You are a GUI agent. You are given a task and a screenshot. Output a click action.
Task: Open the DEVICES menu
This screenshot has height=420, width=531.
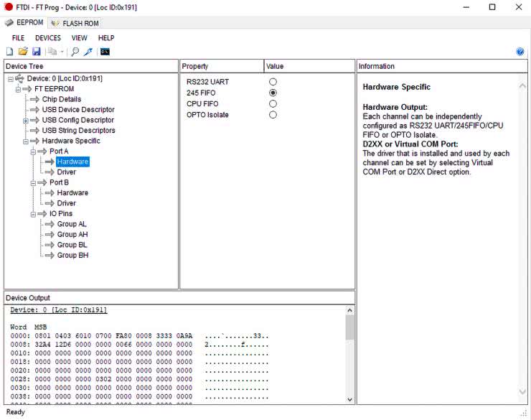tap(48, 38)
